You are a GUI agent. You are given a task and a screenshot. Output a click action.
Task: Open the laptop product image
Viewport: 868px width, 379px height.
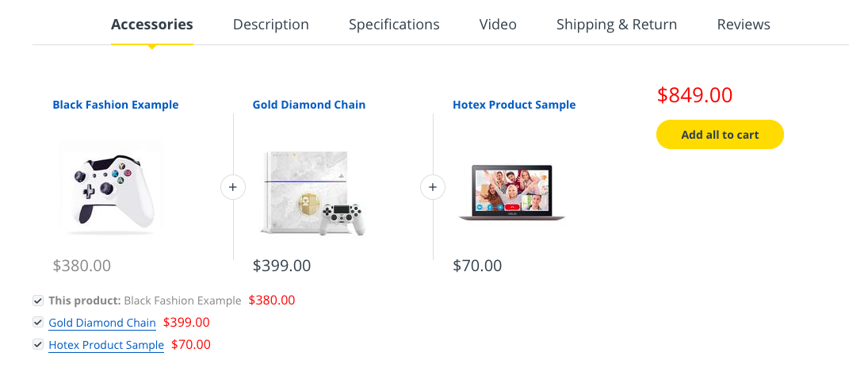[x=511, y=193]
